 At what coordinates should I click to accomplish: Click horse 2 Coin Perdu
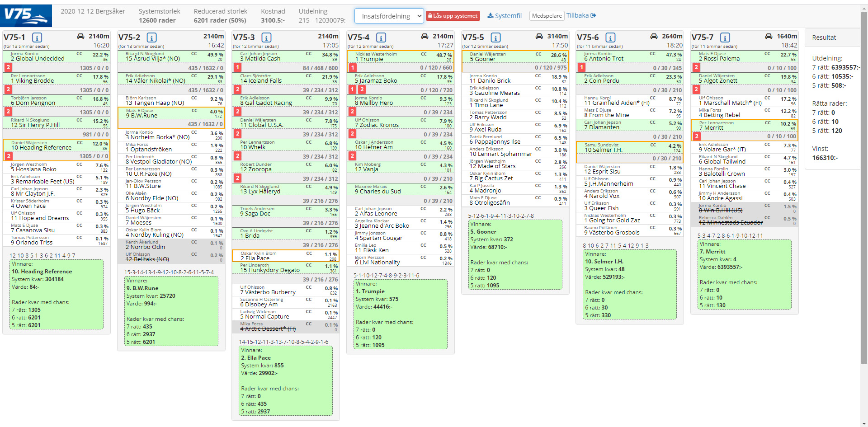coord(629,78)
